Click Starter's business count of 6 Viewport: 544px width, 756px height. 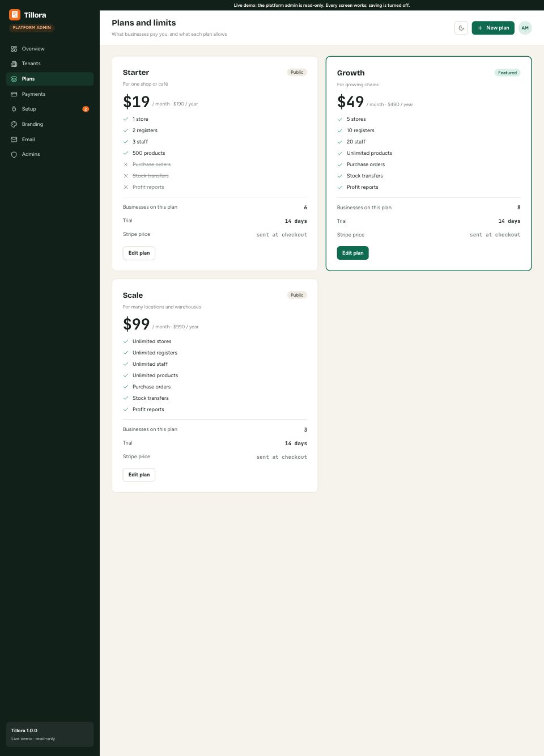click(x=305, y=208)
